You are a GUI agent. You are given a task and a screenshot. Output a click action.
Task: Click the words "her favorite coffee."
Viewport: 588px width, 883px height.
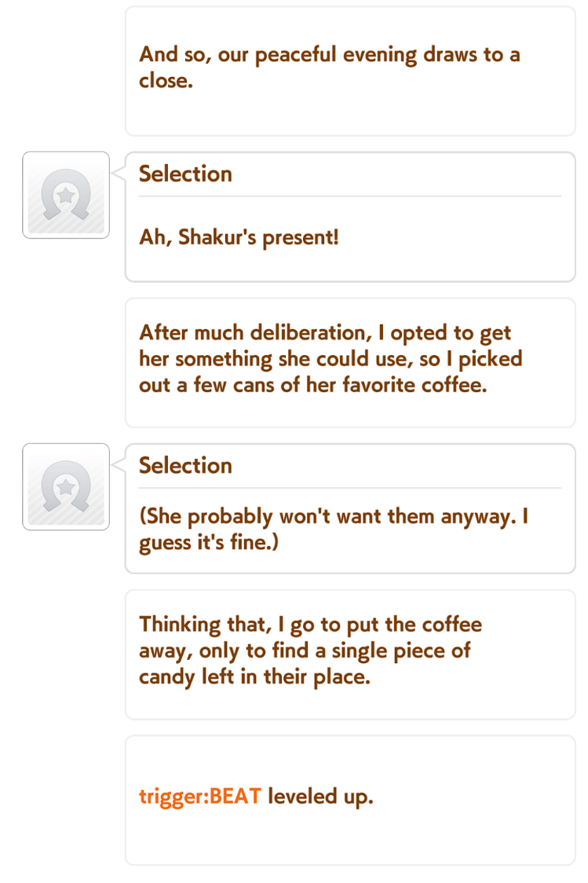click(x=396, y=385)
